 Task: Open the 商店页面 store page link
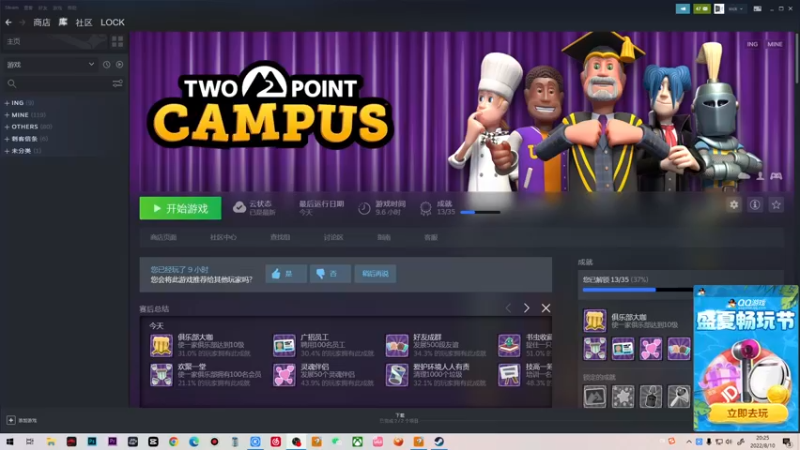click(x=163, y=237)
